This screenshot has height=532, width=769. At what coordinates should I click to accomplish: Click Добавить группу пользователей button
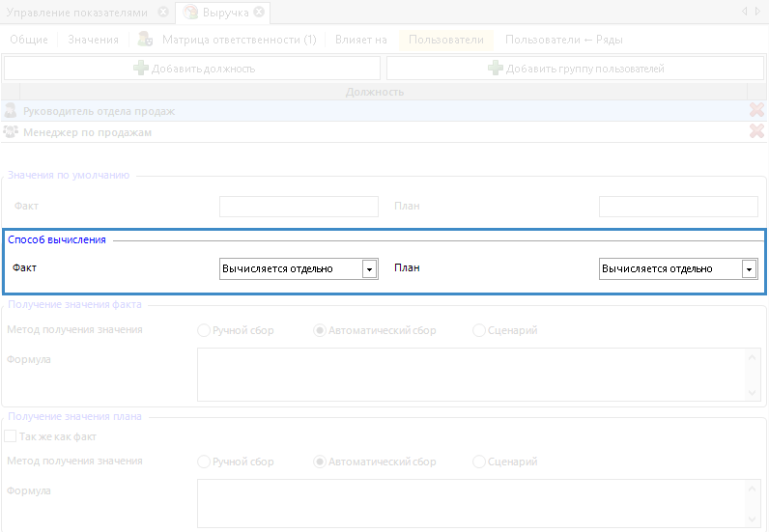pos(576,69)
